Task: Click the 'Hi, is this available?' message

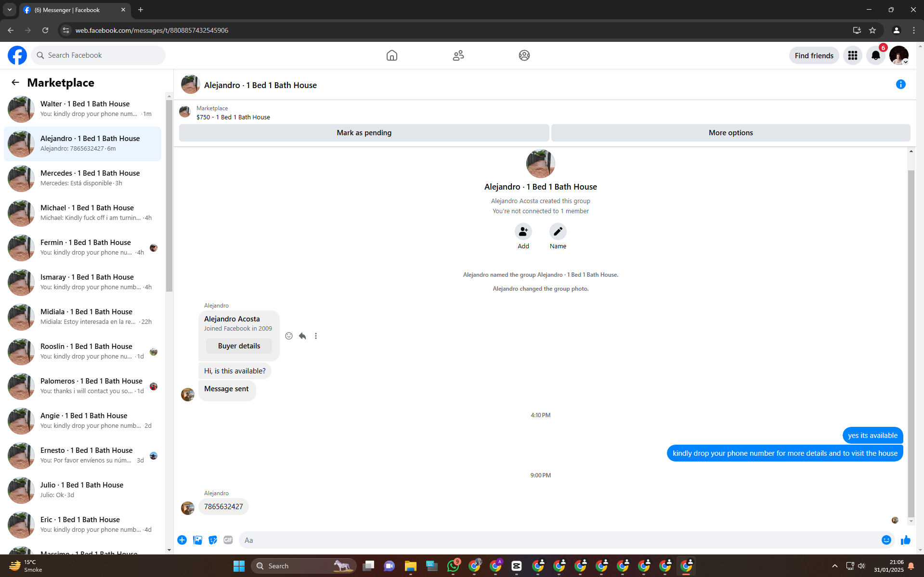Action: point(234,371)
